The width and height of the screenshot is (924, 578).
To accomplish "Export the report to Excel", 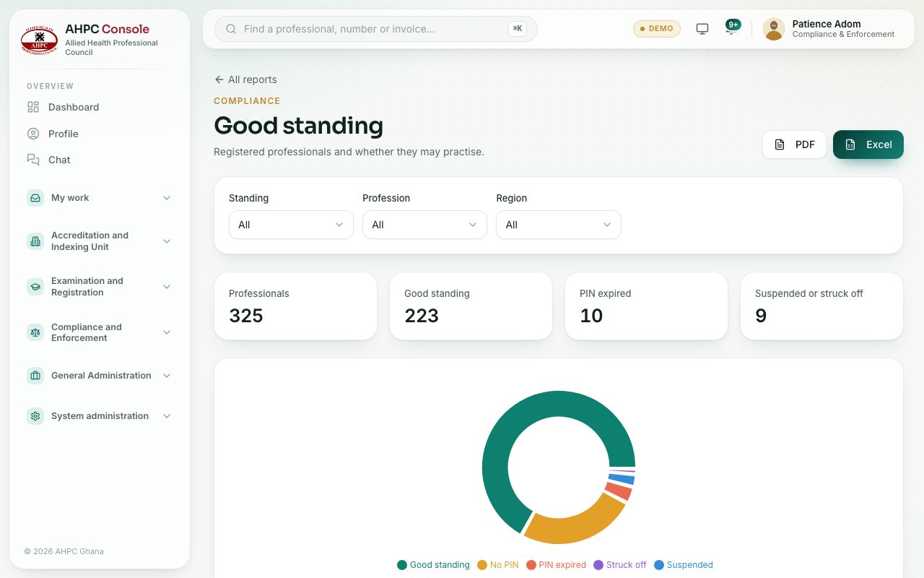I will 868,144.
